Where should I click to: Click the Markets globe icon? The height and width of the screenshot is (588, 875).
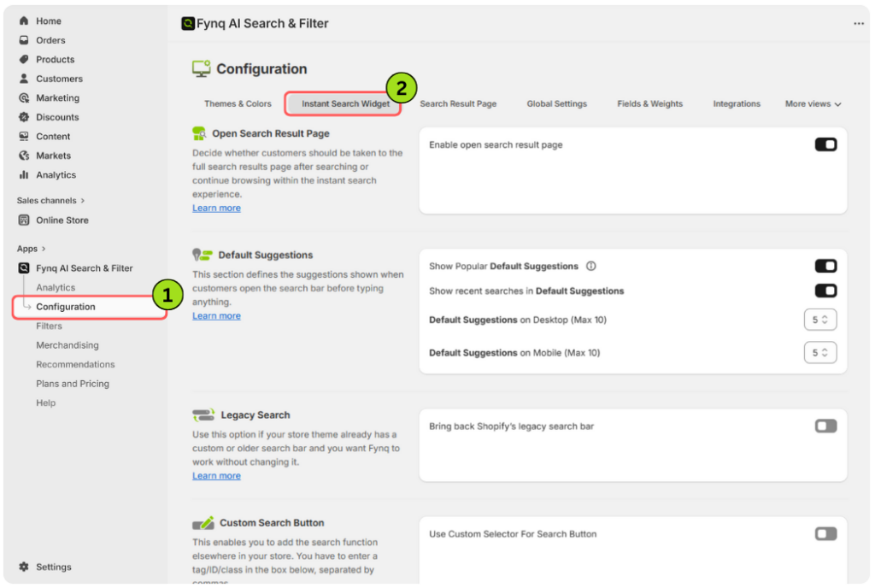click(23, 156)
